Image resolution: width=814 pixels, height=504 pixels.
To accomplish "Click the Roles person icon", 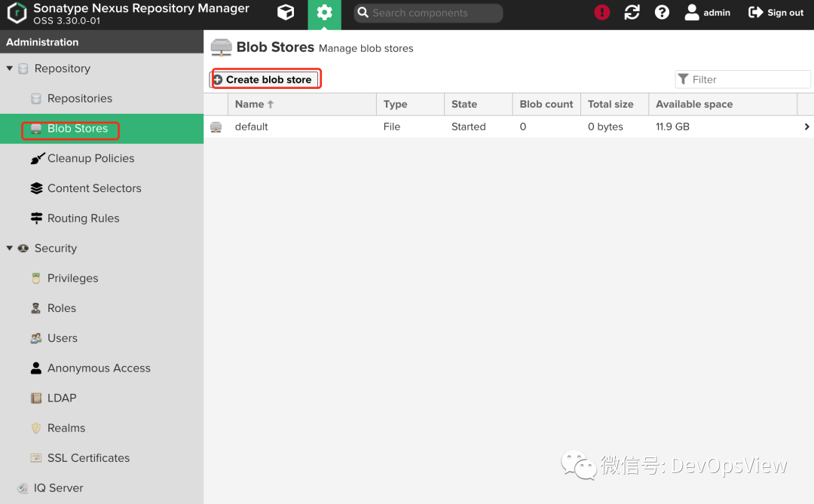I will tap(36, 308).
